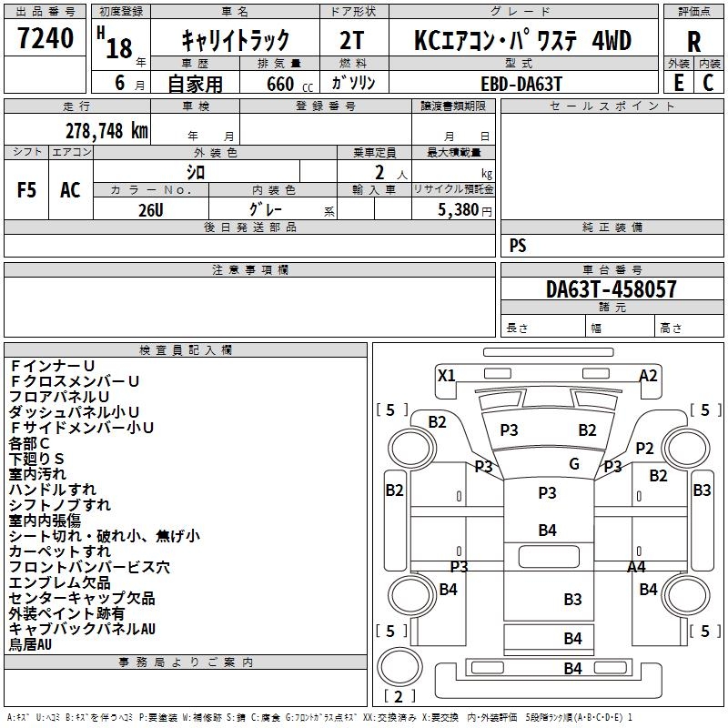Click the exterior grade E cell
728x728 pixels.
(x=678, y=82)
